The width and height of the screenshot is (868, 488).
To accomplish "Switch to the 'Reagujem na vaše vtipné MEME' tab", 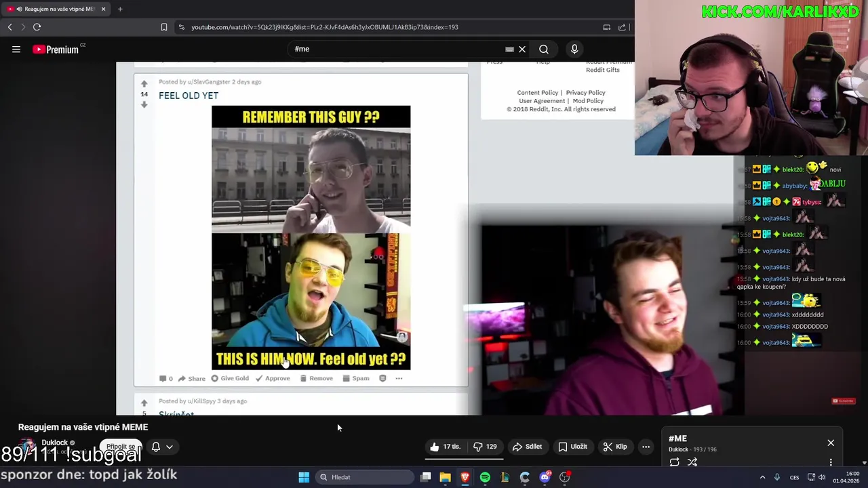I will click(x=57, y=9).
